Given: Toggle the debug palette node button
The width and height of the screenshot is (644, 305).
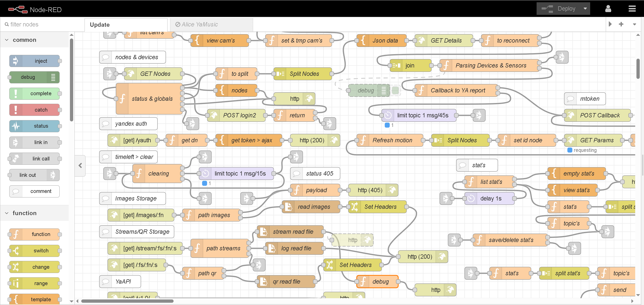Looking at the screenshot, I should (53, 77).
